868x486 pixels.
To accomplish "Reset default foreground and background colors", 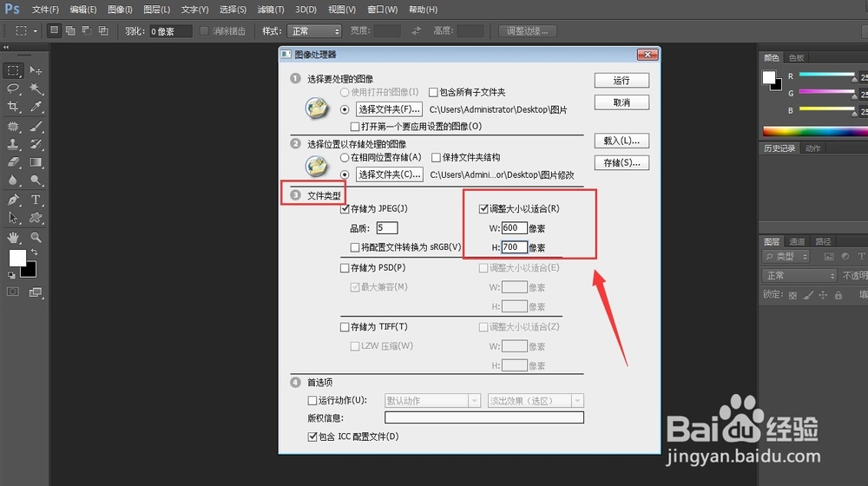I will point(11,275).
